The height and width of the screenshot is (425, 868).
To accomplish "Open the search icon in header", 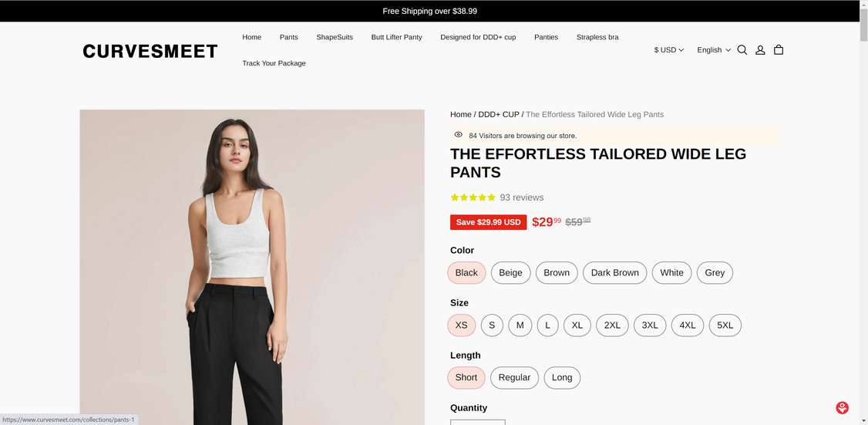I will 742,50.
